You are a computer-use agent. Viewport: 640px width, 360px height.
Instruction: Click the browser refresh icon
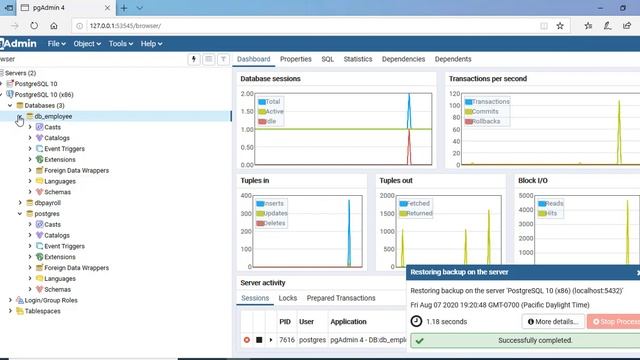pyautogui.click(x=34, y=26)
